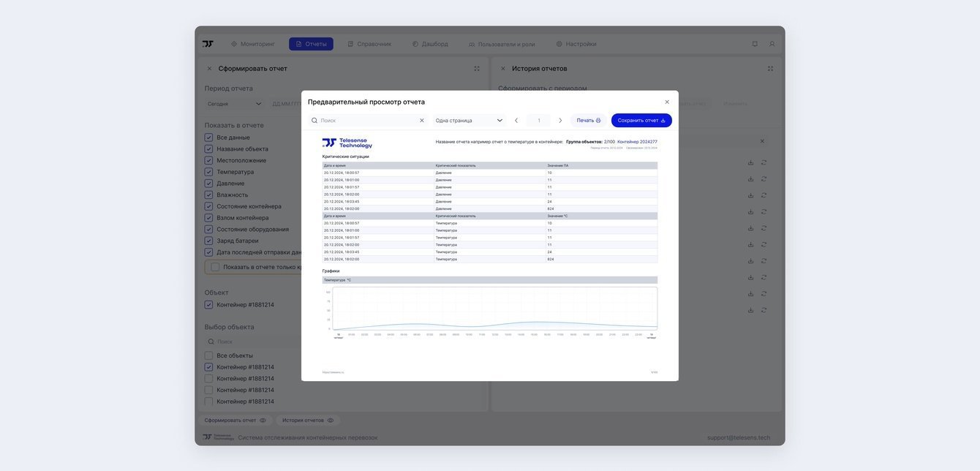Go to the Дашборд section
This screenshot has width=980, height=471.
(430, 44)
